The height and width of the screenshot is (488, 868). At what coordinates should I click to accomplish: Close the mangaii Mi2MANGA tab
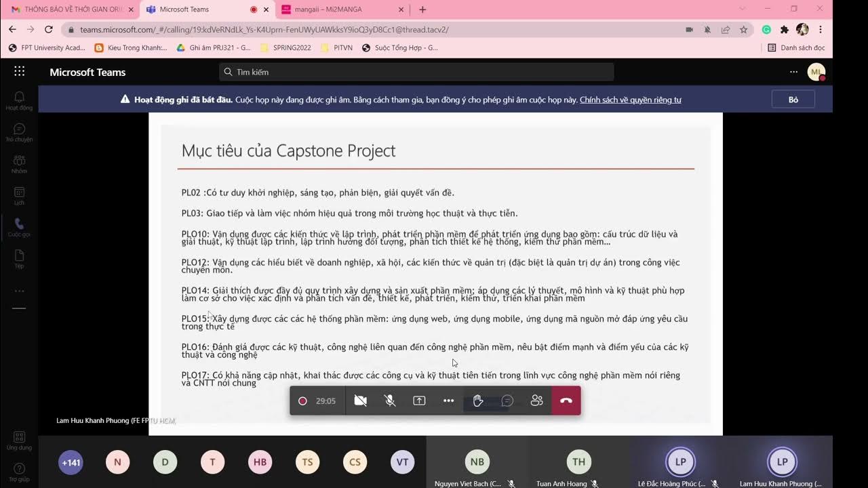coord(401,9)
